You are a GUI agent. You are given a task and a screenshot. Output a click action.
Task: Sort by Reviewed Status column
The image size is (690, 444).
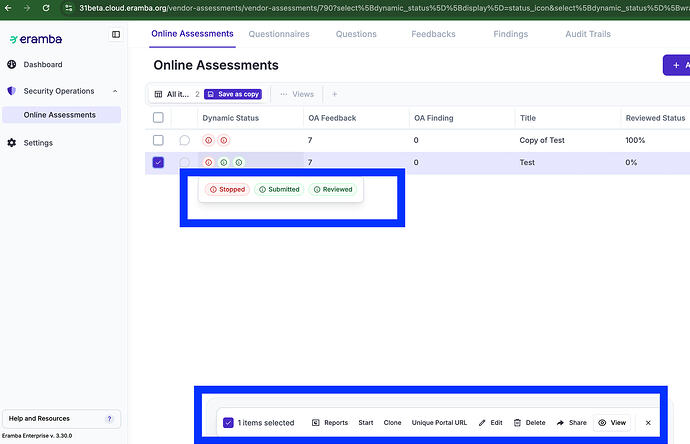tap(655, 118)
